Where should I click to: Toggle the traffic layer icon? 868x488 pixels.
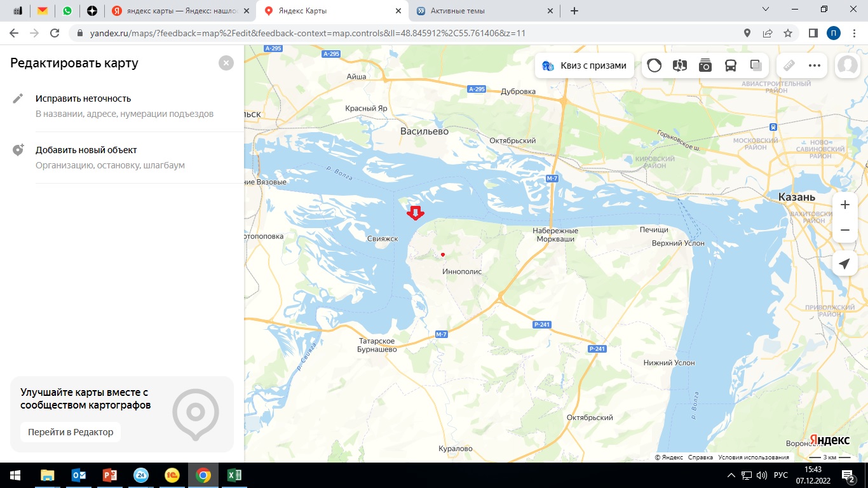[654, 65]
